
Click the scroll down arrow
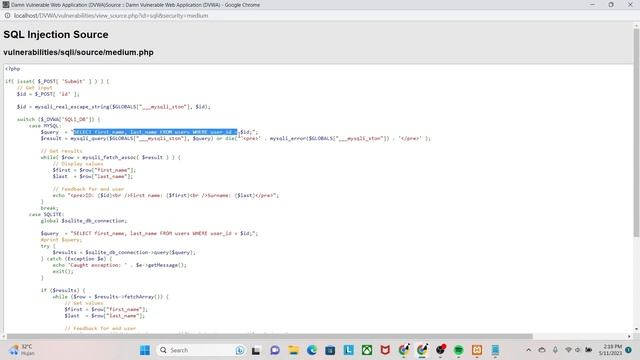[636, 329]
